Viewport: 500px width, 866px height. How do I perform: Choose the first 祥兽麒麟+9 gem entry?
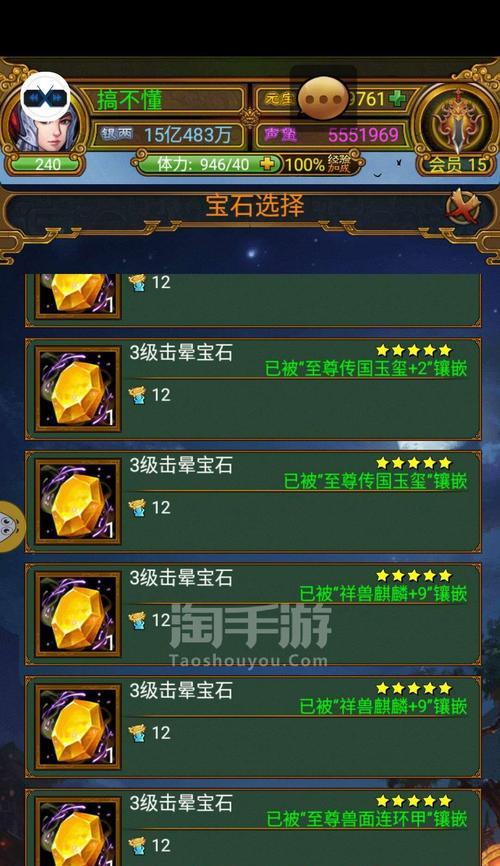pyautogui.click(x=253, y=614)
